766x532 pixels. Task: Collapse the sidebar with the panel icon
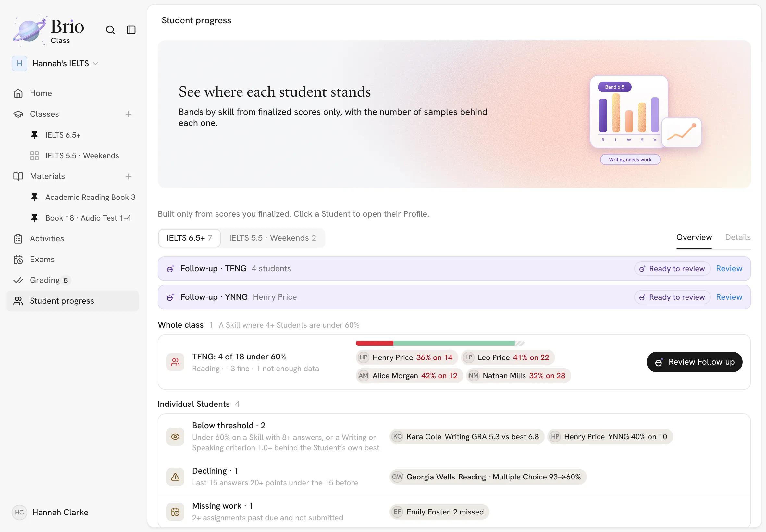pyautogui.click(x=131, y=30)
